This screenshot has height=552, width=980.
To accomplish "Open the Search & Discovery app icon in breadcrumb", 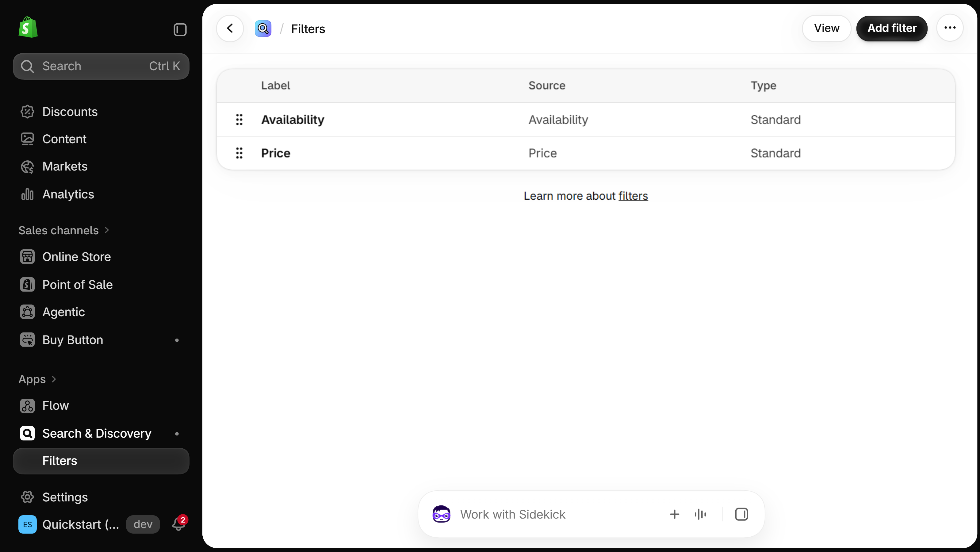I will (263, 29).
